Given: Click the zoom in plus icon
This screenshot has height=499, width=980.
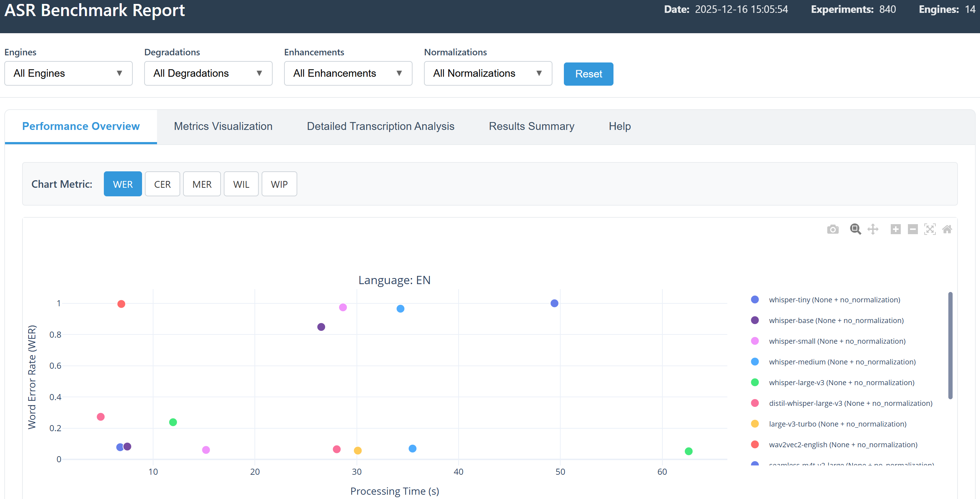Looking at the screenshot, I should point(895,229).
